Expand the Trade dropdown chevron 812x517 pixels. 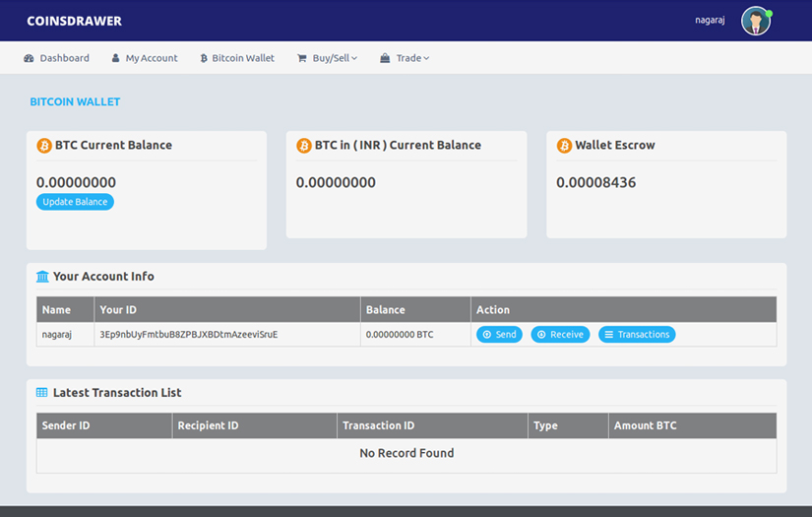(426, 58)
